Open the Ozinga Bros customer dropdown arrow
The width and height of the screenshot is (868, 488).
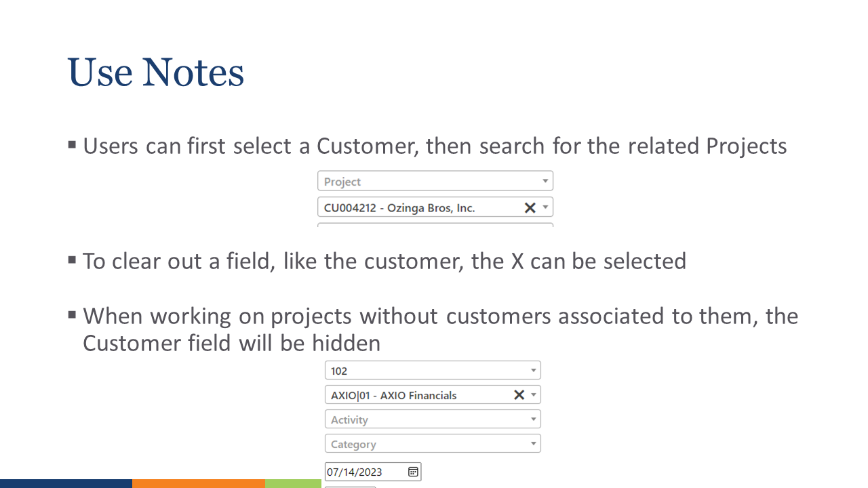pyautogui.click(x=545, y=207)
